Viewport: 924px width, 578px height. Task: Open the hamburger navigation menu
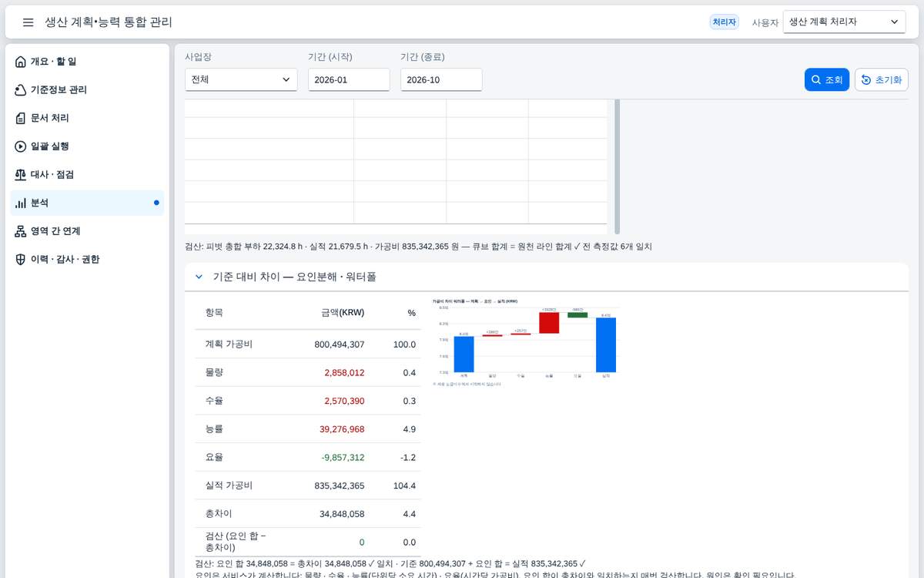(x=28, y=22)
